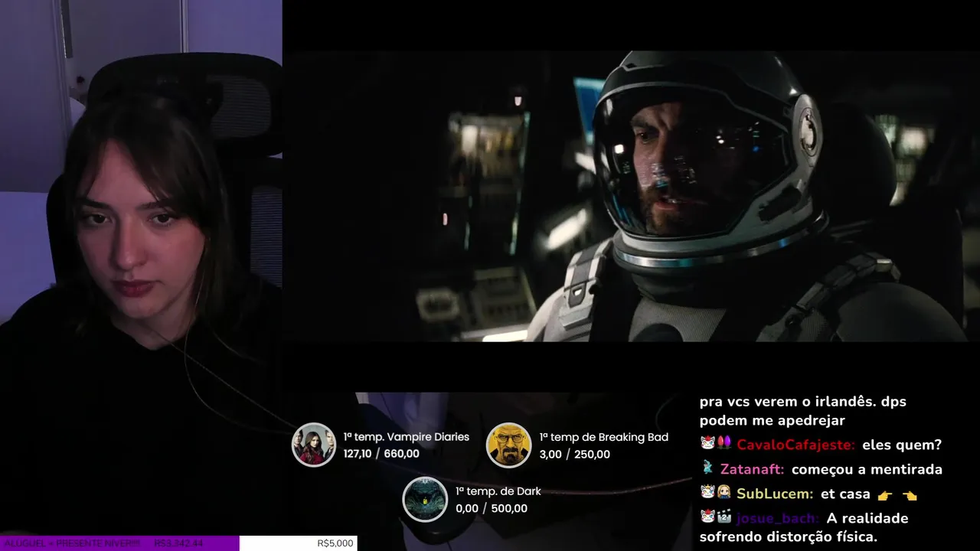The height and width of the screenshot is (551, 980).
Task: Click the 'et casa' chat message
Action: click(x=845, y=494)
